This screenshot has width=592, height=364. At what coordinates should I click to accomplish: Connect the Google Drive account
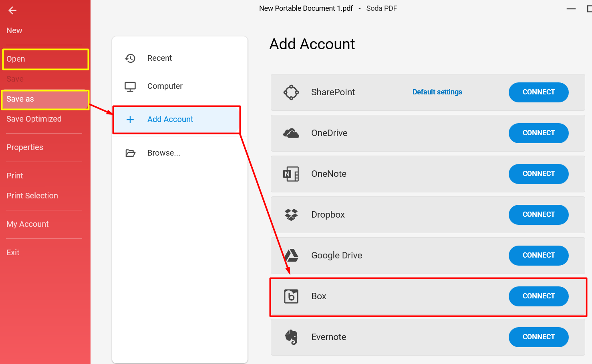tap(539, 256)
